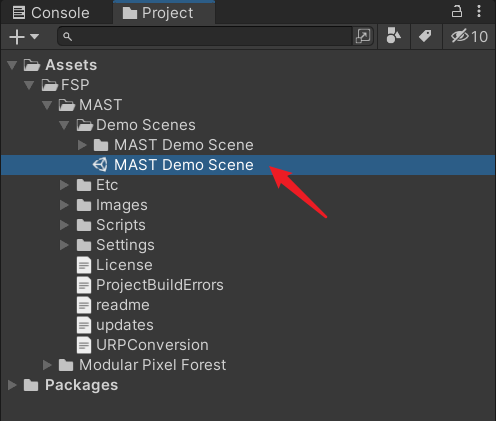Select the MAST folder
Screen dimensions: 496x421
100,105
